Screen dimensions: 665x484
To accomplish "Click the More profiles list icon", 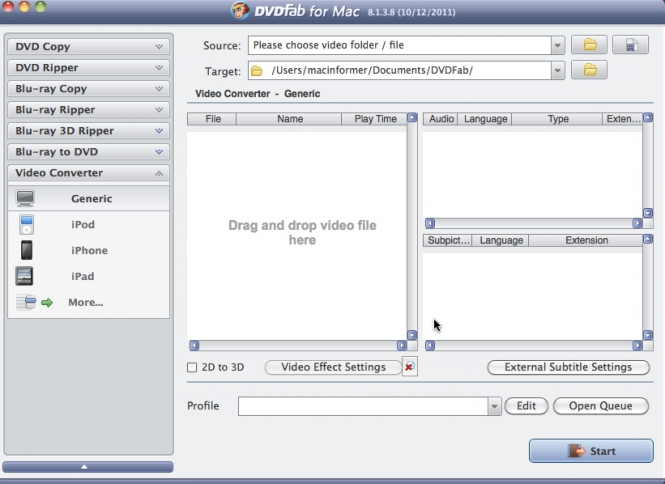I will coord(26,302).
